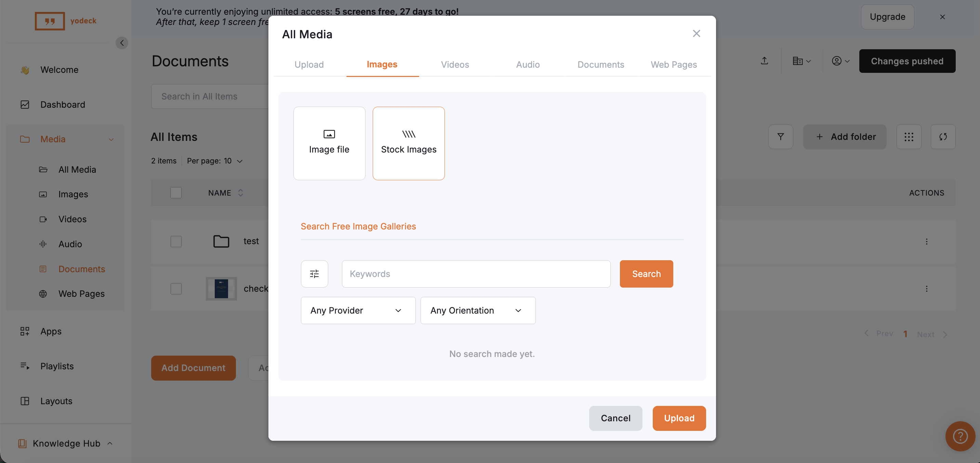Viewport: 980px width, 463px height.
Task: Collapse the sidebar with the arrow icon
Action: (122, 43)
